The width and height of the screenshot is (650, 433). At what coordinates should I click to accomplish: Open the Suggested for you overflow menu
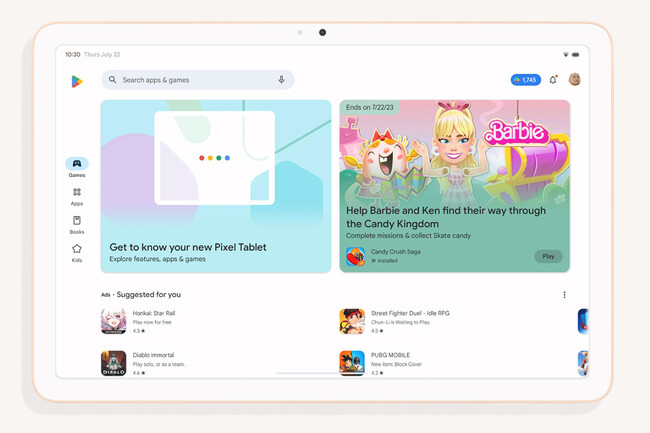click(x=564, y=295)
